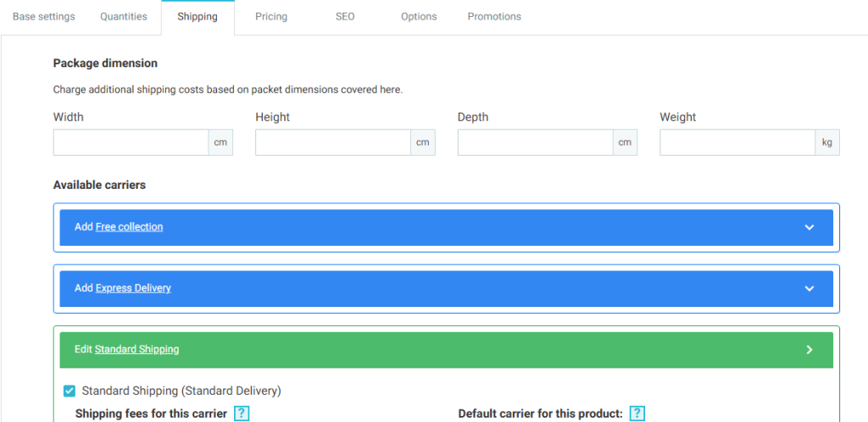Click the Free collection link

coord(129,227)
